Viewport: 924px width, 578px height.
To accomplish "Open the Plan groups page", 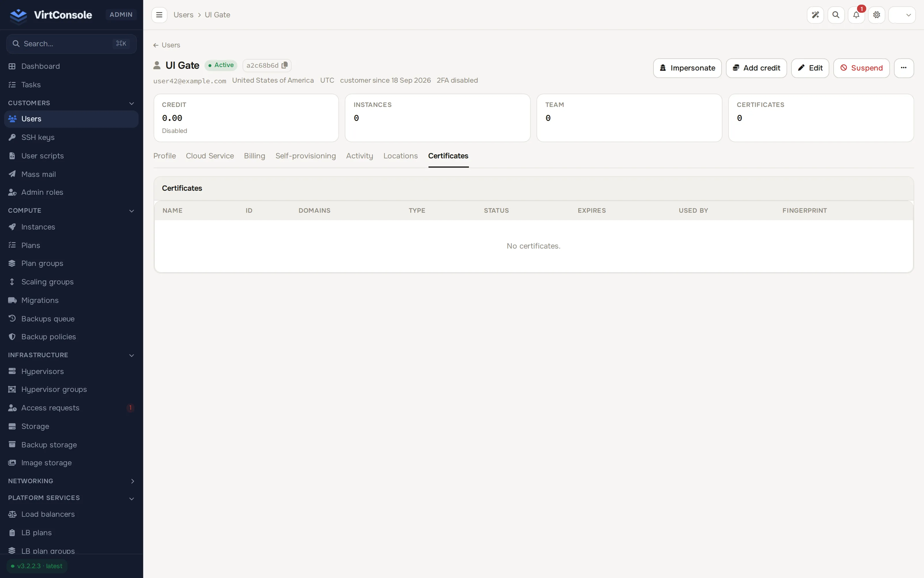I will pyautogui.click(x=71, y=263).
